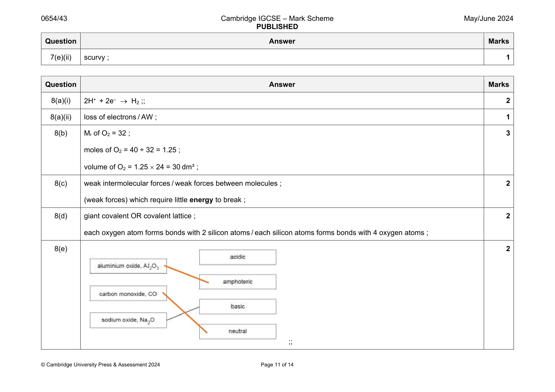Click the 7(e)(ii) question cell
The height and width of the screenshot is (392, 555).
(61, 57)
